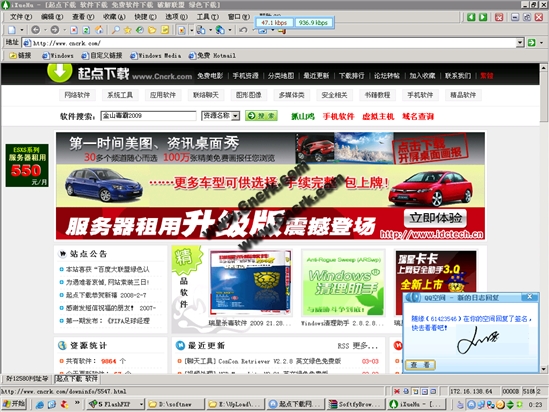Refresh the page with the Refresh icon
Viewport: 549px width, 412px height.
point(86,30)
